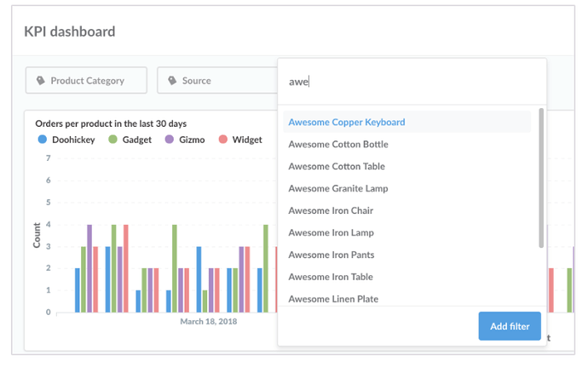Click the March 18, 2018 axis label
Viewport: 588px width, 367px height.
pyautogui.click(x=209, y=322)
